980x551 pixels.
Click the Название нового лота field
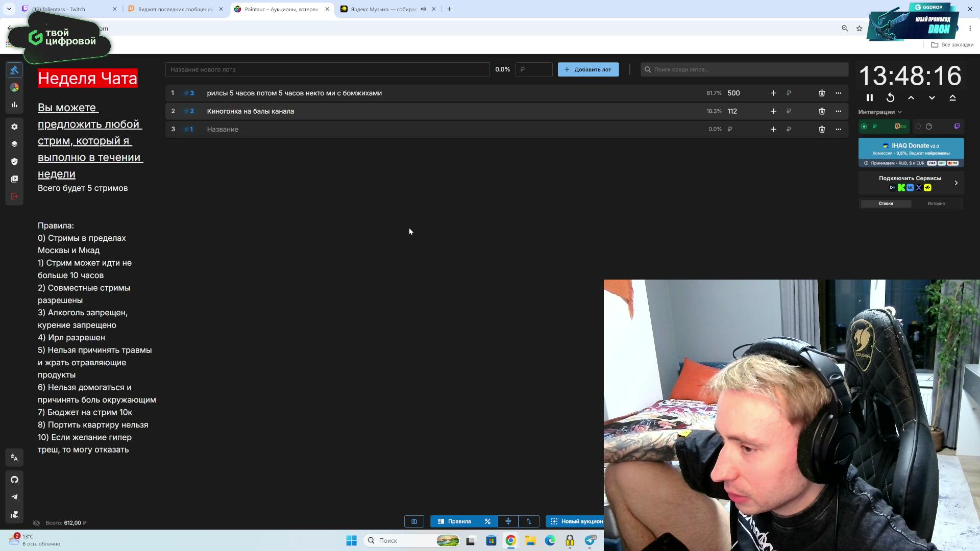pos(327,69)
